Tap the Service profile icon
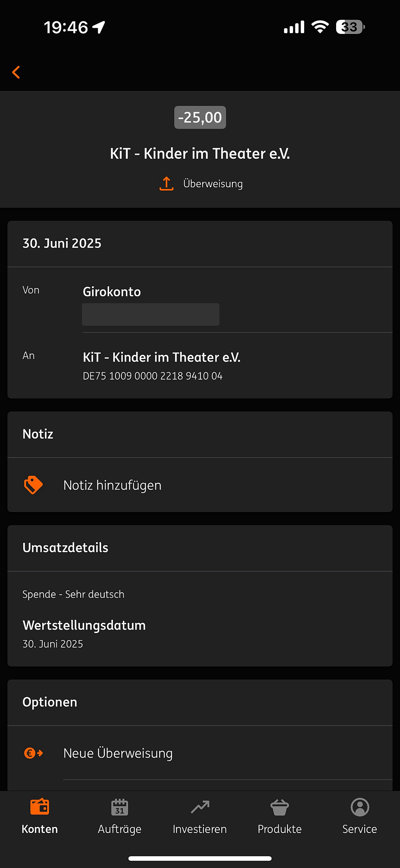Viewport: 400px width, 868px height. point(360,807)
